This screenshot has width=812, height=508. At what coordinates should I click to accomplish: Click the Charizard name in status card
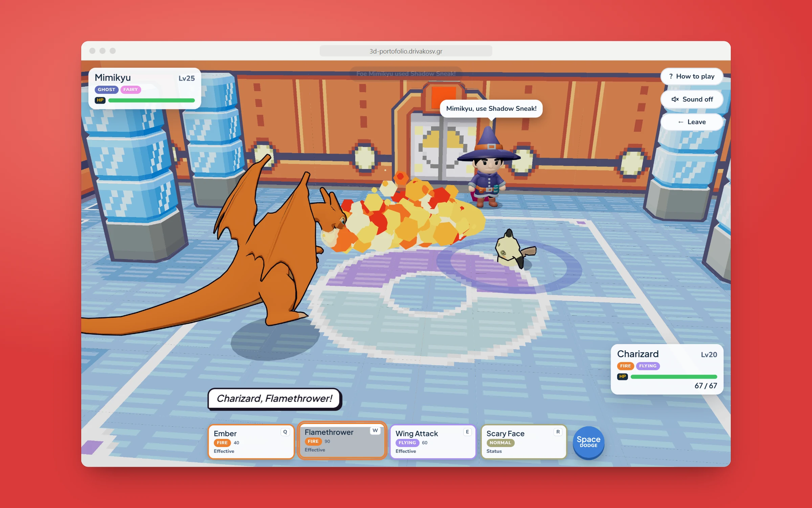tap(638, 354)
